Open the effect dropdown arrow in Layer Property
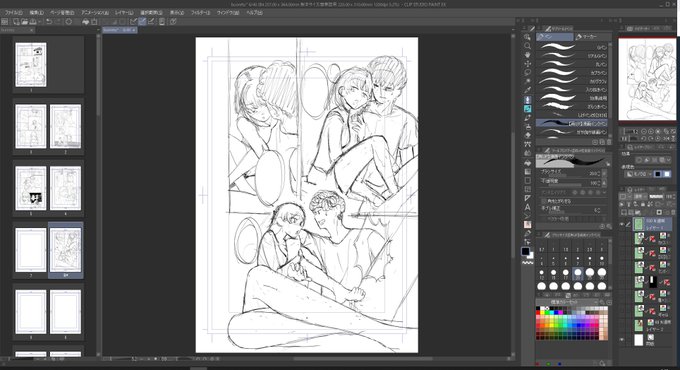Screen dimensions: 680x370 [x=669, y=160]
